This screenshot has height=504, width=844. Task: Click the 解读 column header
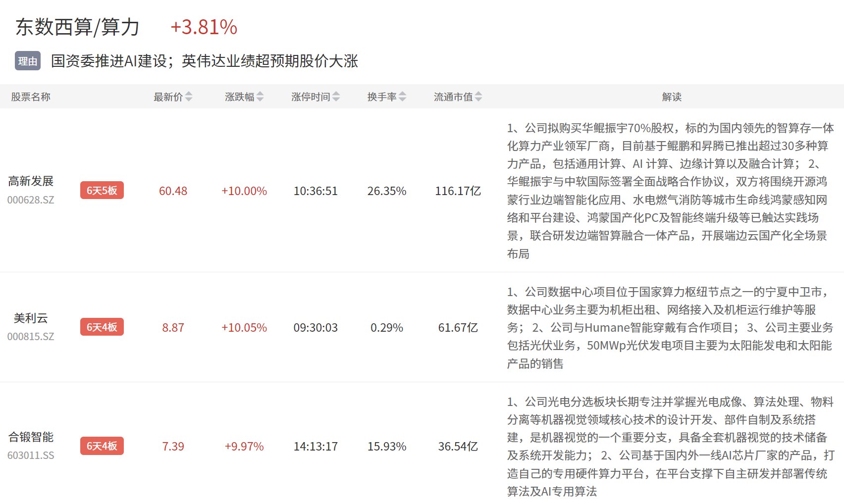(x=672, y=97)
